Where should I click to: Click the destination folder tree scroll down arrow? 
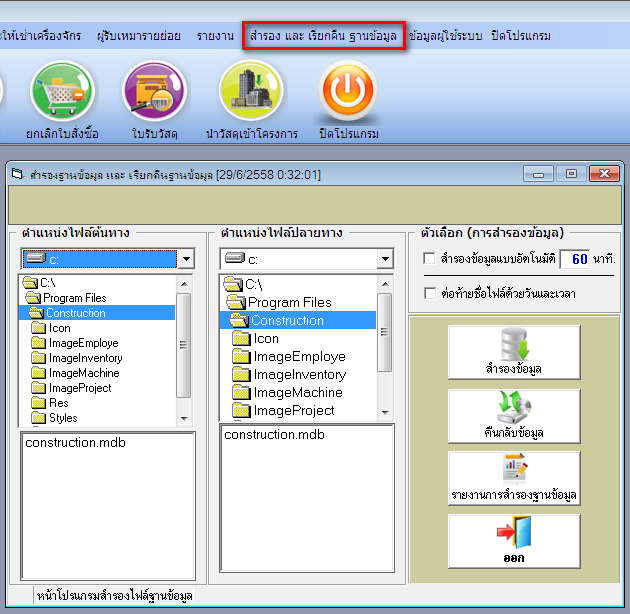[x=385, y=412]
